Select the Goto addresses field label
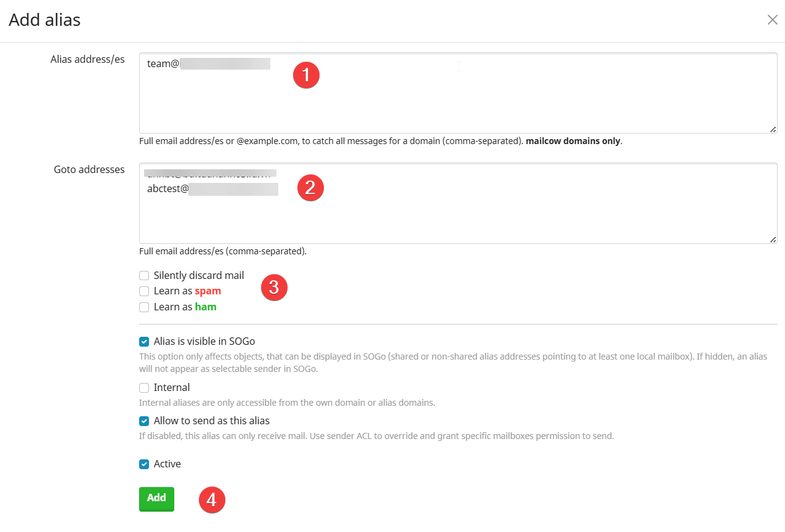The width and height of the screenshot is (785, 532). (x=89, y=169)
